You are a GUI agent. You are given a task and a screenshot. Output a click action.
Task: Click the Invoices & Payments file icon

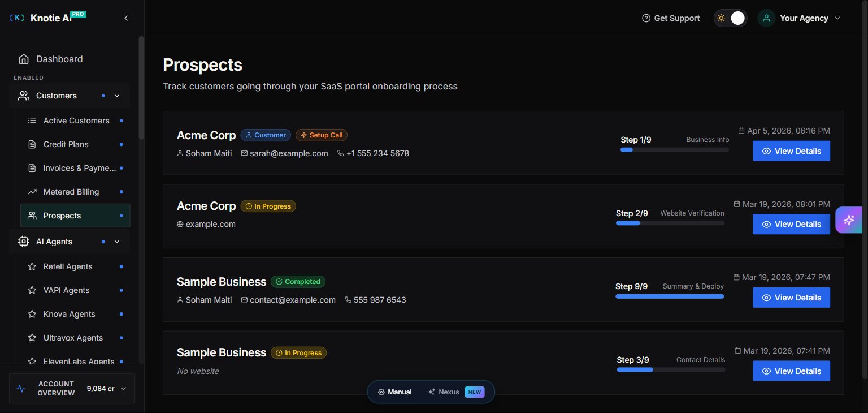[32, 168]
